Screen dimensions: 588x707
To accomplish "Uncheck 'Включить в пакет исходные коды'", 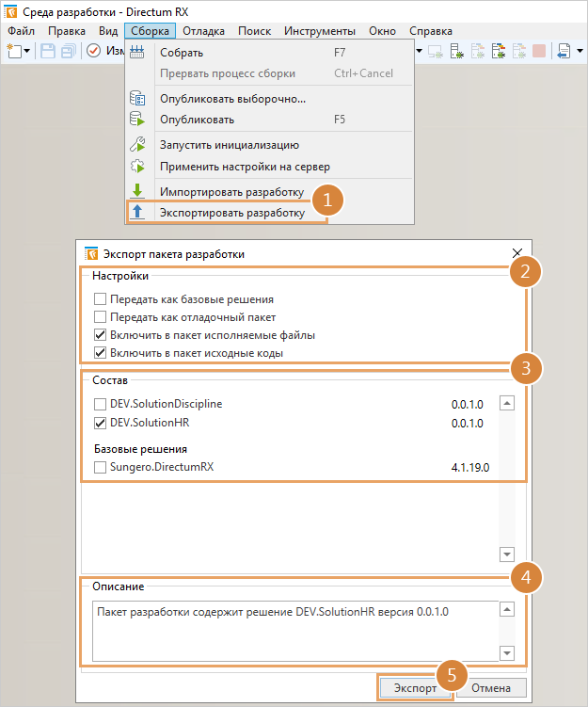I will [x=100, y=353].
